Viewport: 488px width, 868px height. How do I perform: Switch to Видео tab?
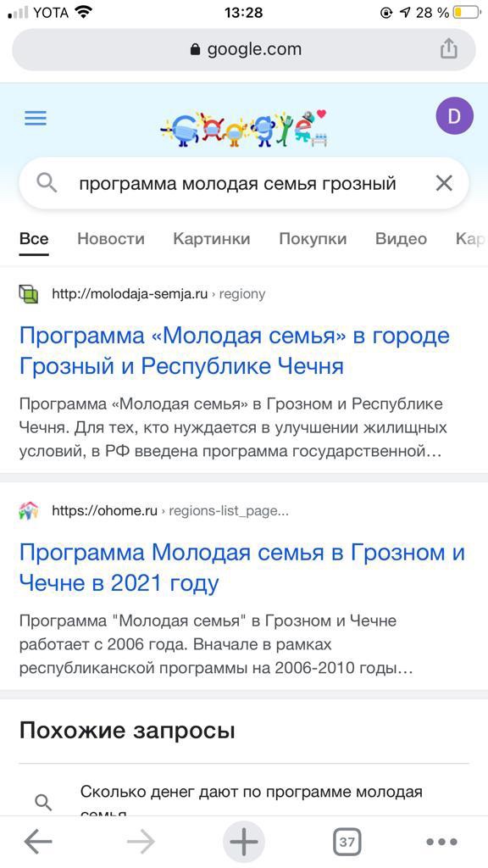(x=401, y=238)
